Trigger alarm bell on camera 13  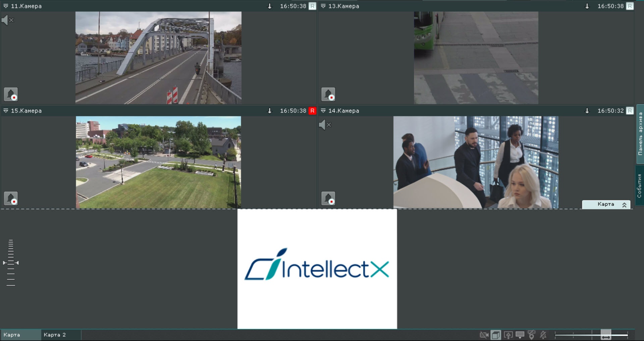(328, 94)
